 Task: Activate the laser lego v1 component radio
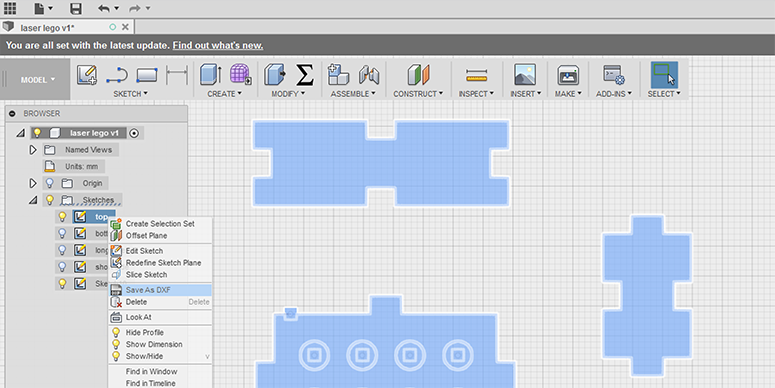(x=134, y=133)
